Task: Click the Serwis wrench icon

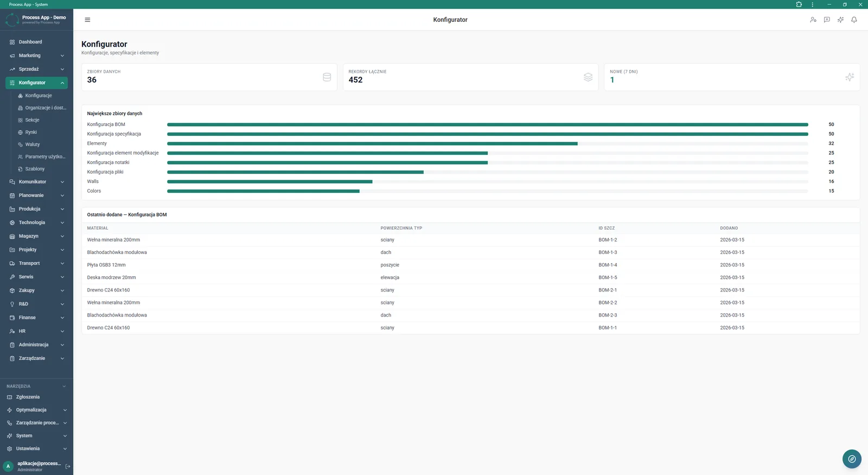Action: click(12, 277)
